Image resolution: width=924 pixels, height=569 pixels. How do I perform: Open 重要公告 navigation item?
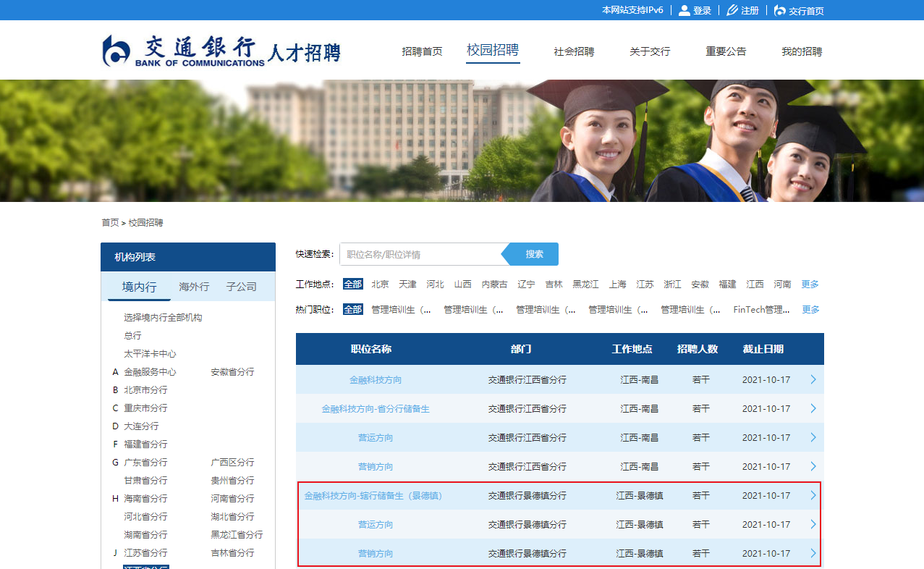tap(726, 51)
